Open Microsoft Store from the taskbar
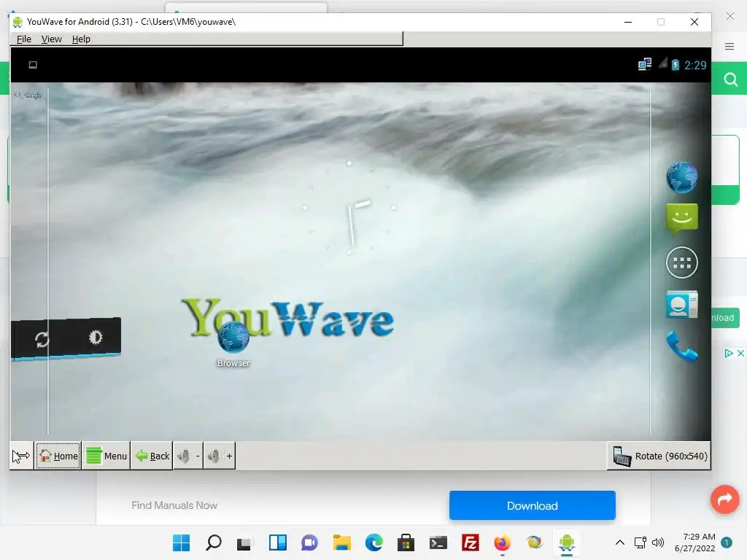Image resolution: width=747 pixels, height=560 pixels. pyautogui.click(x=406, y=542)
